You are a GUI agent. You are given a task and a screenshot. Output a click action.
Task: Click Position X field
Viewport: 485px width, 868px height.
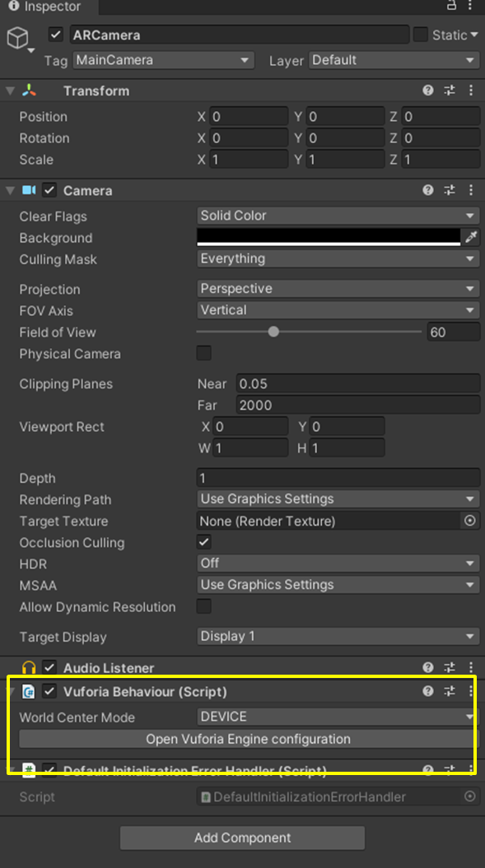(x=249, y=117)
